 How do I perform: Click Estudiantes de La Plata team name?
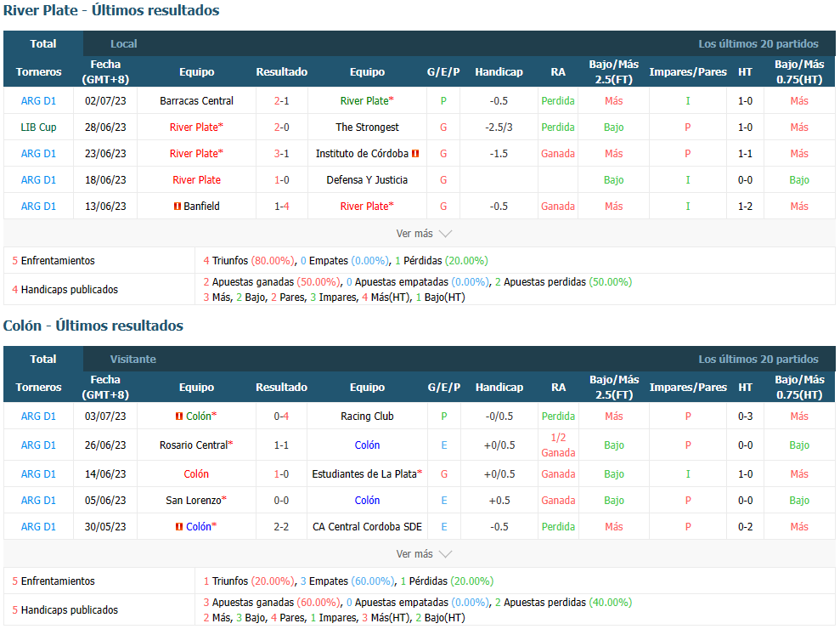click(364, 474)
